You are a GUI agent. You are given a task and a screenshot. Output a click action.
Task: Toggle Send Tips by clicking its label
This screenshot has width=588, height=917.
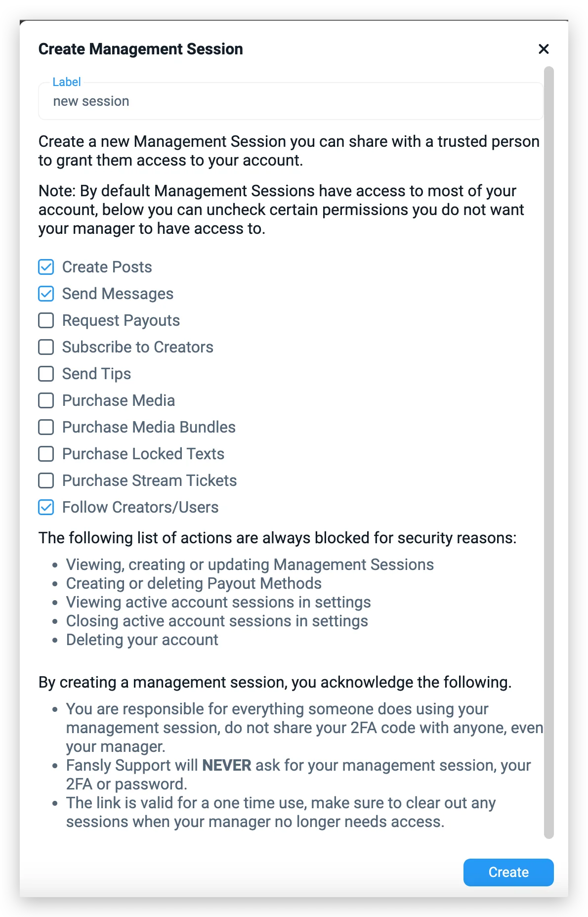pyautogui.click(x=96, y=374)
